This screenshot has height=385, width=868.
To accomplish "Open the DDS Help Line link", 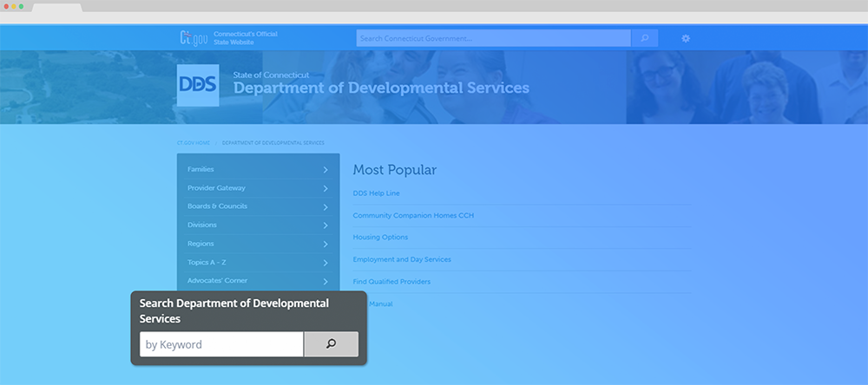I will click(376, 192).
